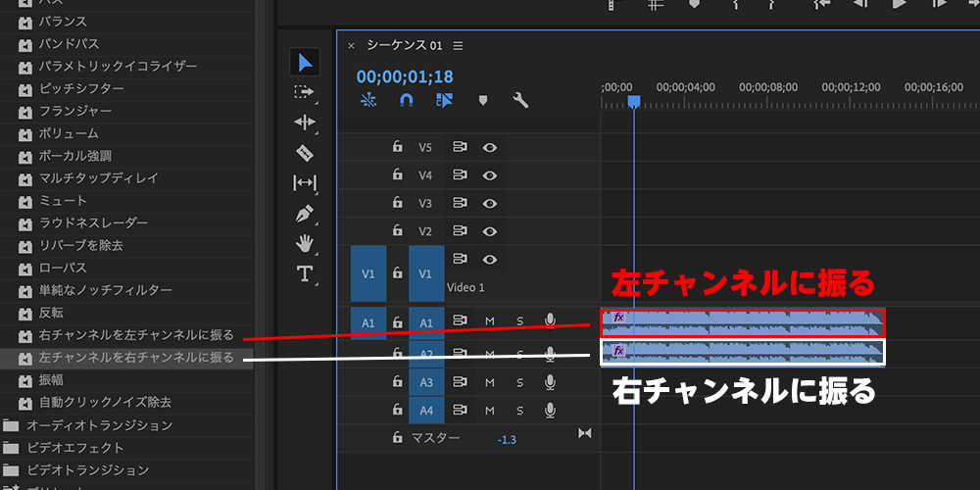
Task: Solo track A4 with S button
Action: (x=520, y=411)
